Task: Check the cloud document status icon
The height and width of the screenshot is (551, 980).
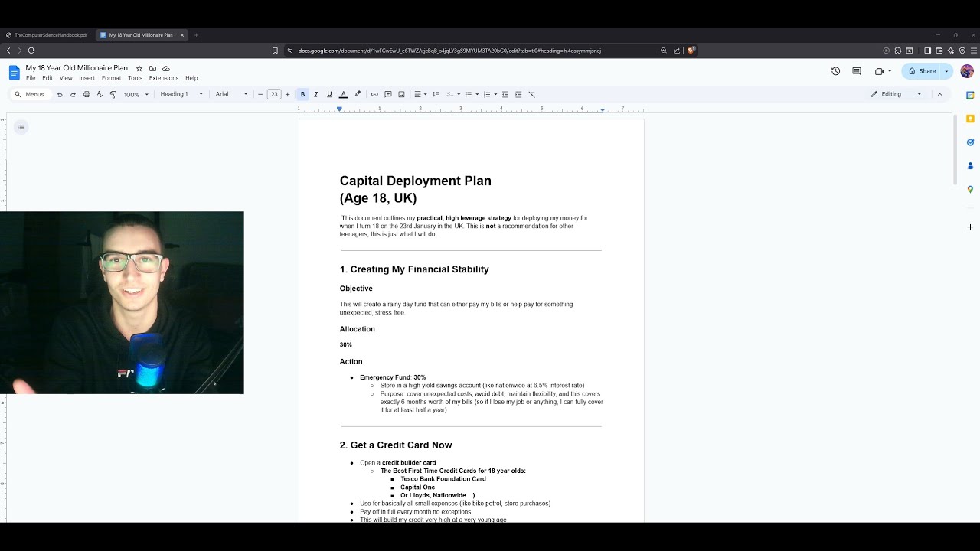Action: click(x=166, y=68)
